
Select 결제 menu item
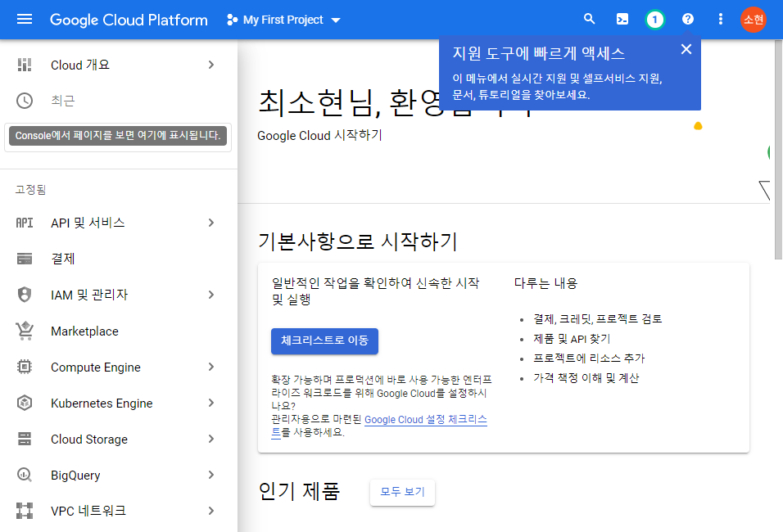pyautogui.click(x=118, y=259)
